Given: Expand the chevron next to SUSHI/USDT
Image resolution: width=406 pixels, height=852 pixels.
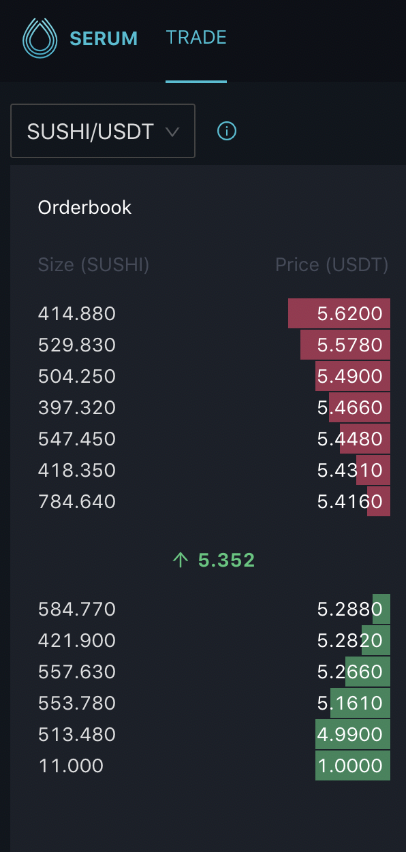Looking at the screenshot, I should (x=172, y=131).
